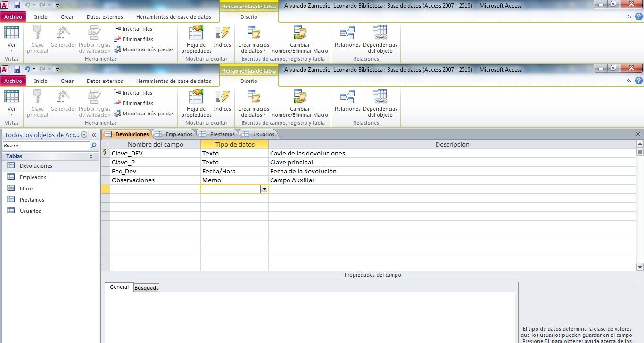644x343 pixels.
Task: Click Cambiar nombre/Eliminar Macro in the lower ribbon
Action: 300,104
